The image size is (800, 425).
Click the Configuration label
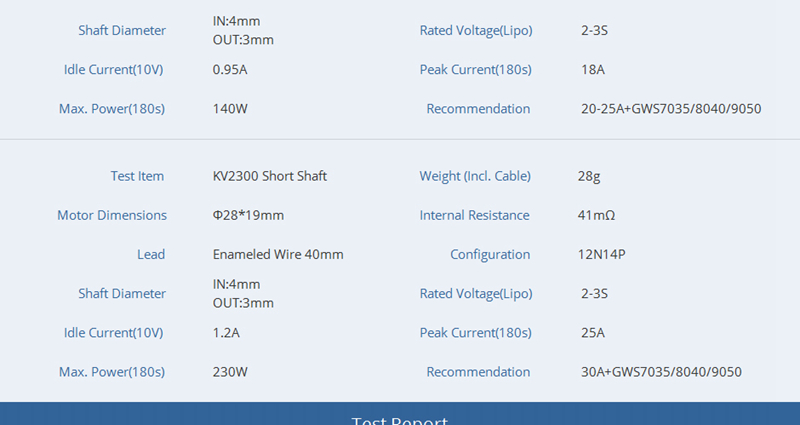490,254
